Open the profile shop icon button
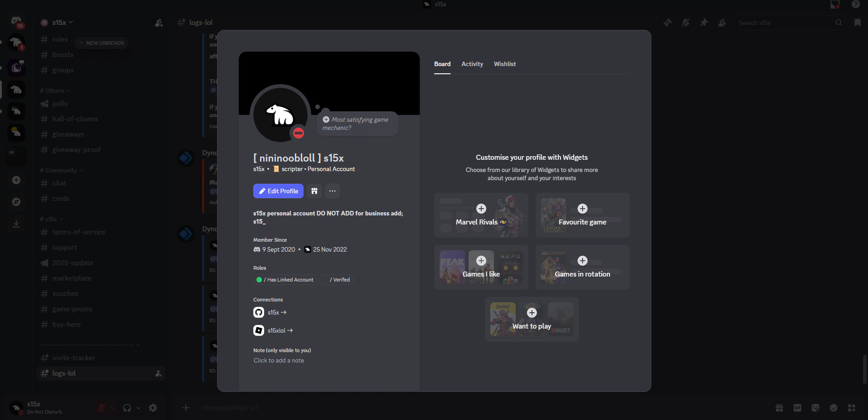The height and width of the screenshot is (420, 868). pos(314,191)
